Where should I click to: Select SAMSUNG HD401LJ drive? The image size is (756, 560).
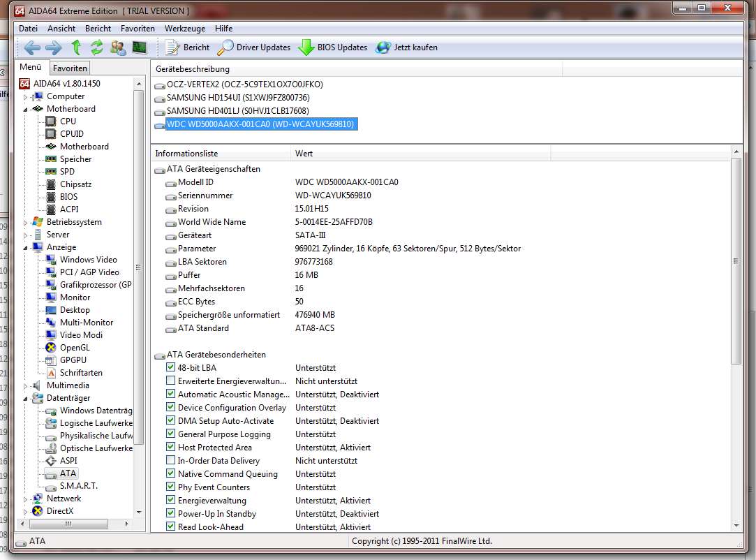(238, 111)
